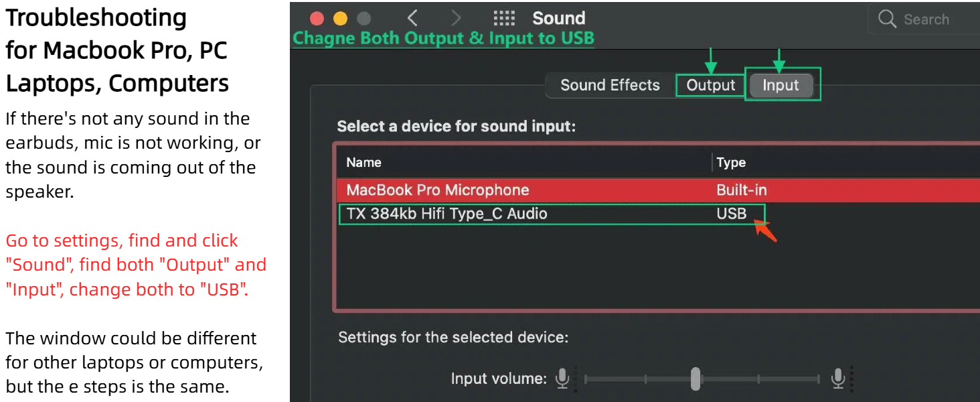The width and height of the screenshot is (980, 402).
Task: Click the right microphone icon on the volume slider
Action: (839, 379)
